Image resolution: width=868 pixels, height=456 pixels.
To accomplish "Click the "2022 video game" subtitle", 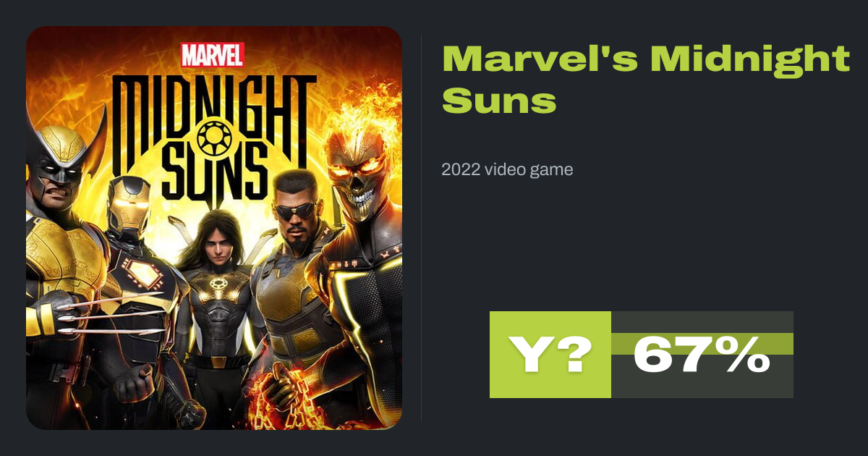I will click(x=507, y=170).
